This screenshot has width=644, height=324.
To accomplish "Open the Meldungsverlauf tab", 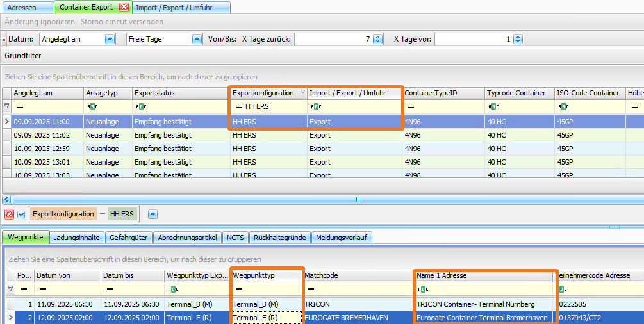I will [x=342, y=238].
